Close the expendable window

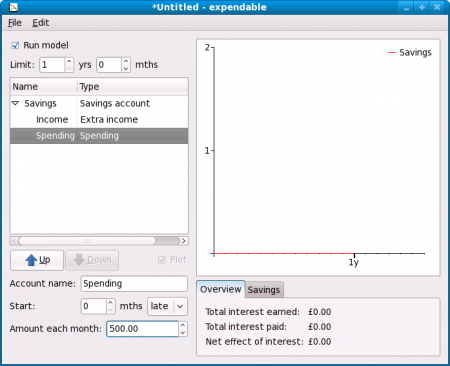coord(437,7)
